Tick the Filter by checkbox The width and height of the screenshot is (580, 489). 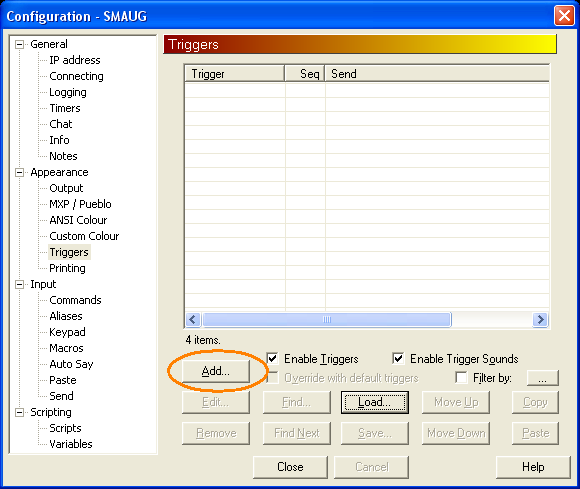click(461, 378)
